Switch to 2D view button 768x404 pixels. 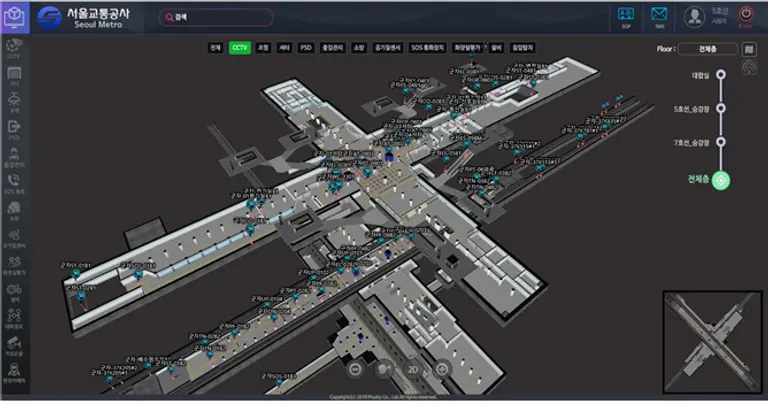(x=411, y=368)
